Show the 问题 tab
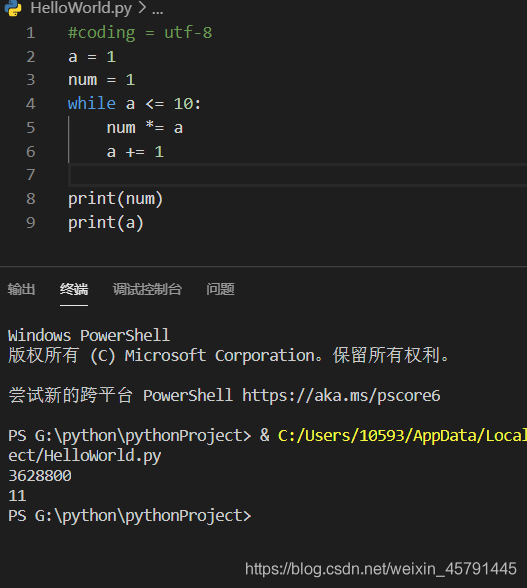Screen dimensions: 527x588 [x=220, y=289]
